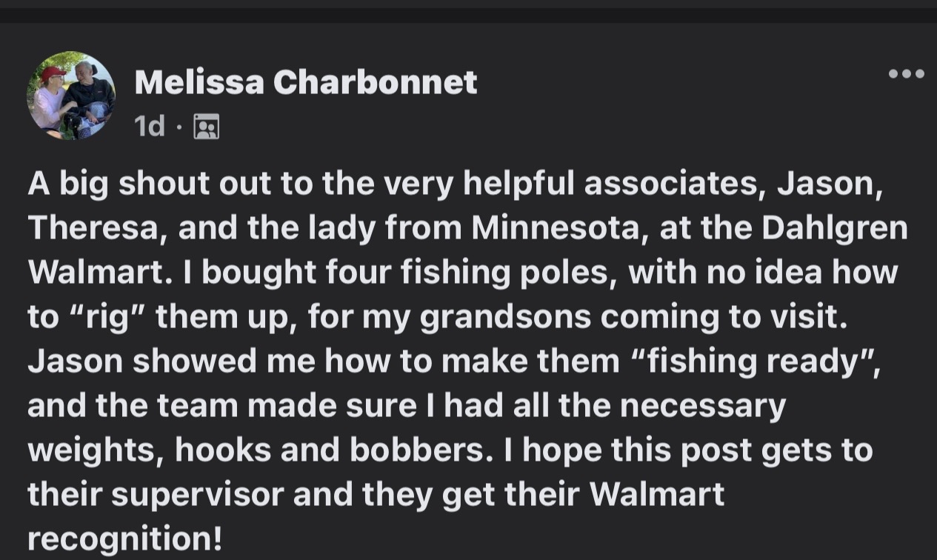Viewport: 937px width, 560px height.
Task: Click the group audience icon beside 1d
Action: (206, 127)
